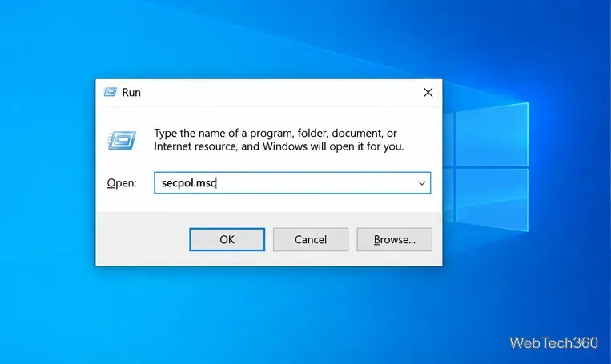Close the Run dialog with X

(x=428, y=92)
